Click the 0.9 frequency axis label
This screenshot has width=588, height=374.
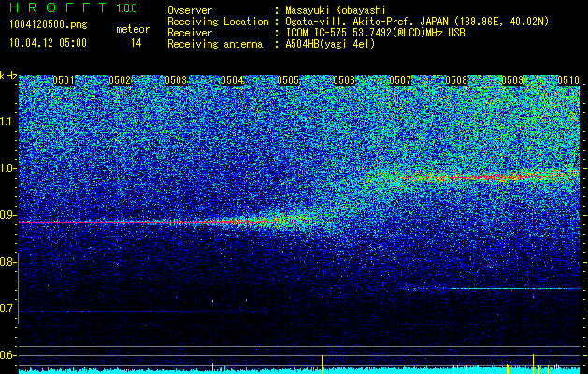[x=7, y=215]
